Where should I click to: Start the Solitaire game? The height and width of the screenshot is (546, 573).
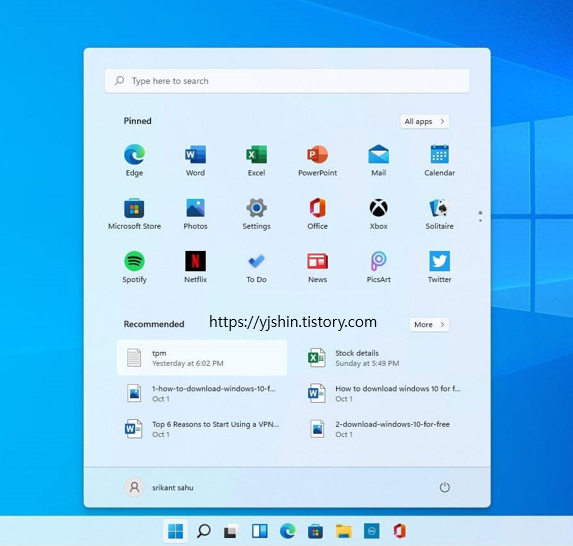(439, 213)
